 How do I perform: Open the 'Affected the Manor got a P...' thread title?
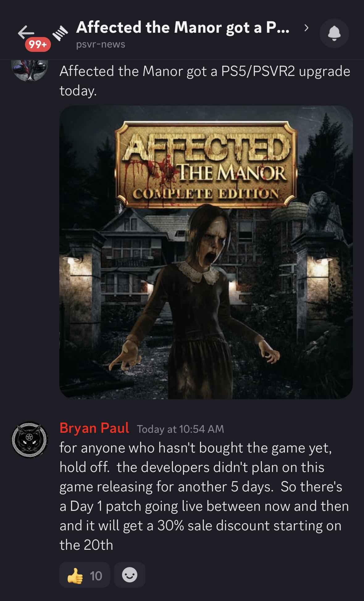[x=183, y=27]
